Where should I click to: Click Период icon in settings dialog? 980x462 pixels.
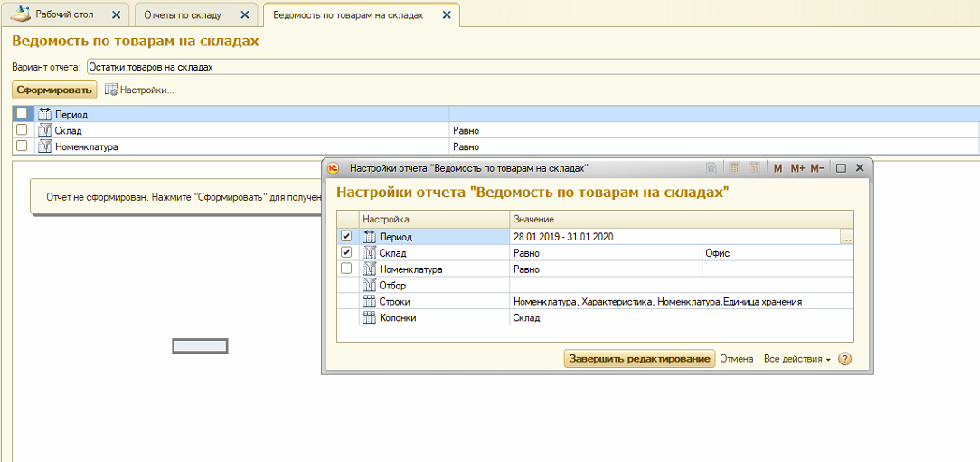(369, 237)
